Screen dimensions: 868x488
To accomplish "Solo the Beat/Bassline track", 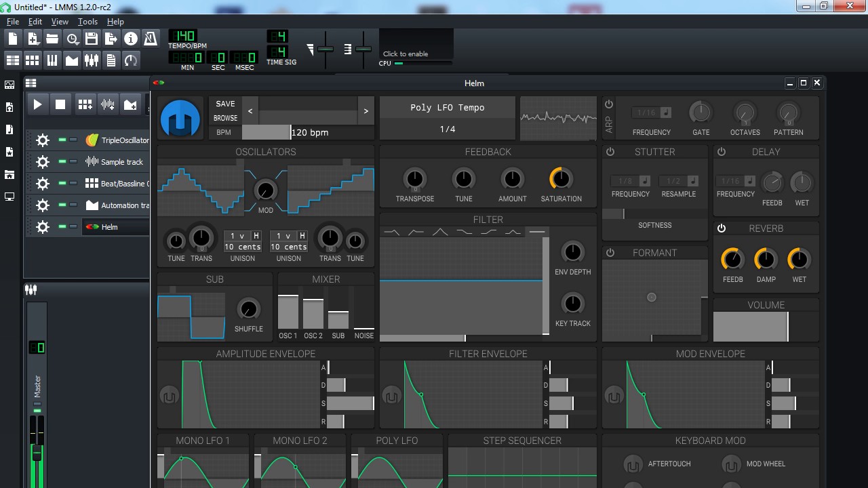I will (73, 184).
